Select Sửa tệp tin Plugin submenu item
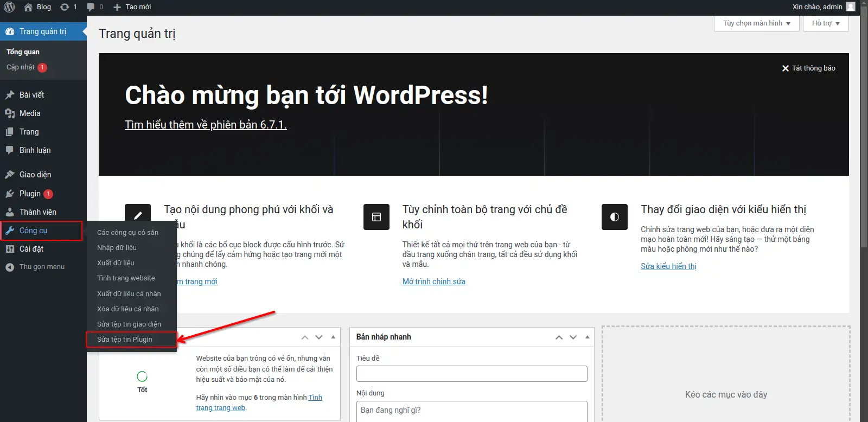 pos(125,340)
